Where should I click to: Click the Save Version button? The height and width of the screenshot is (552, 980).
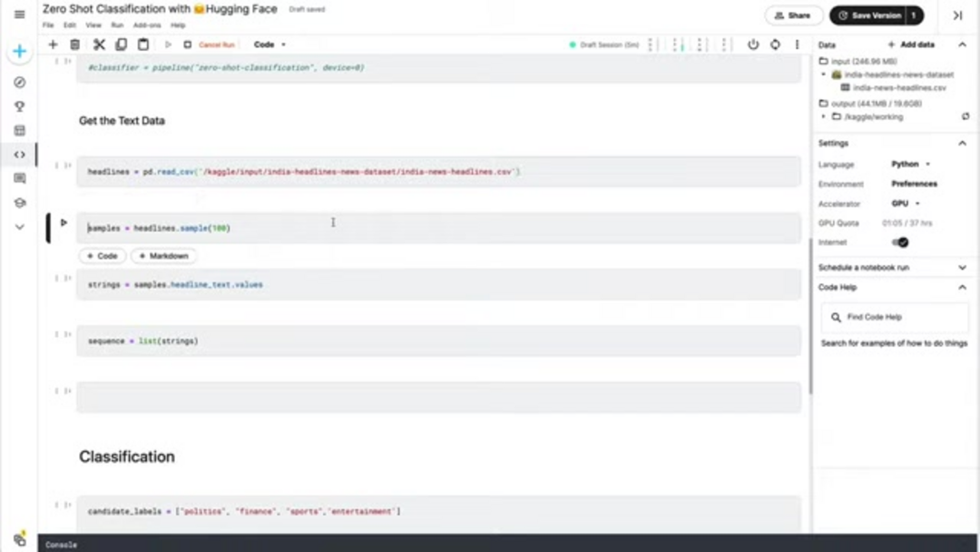(x=868, y=15)
